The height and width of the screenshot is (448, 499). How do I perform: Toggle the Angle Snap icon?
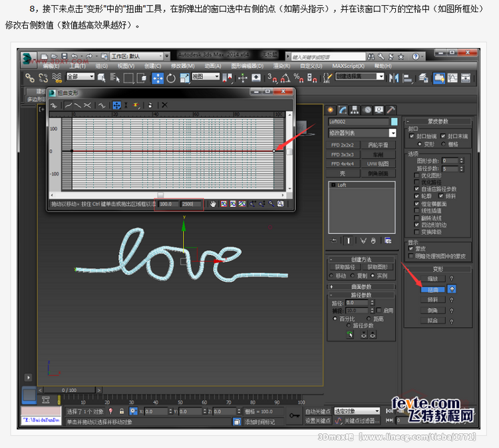pyautogui.click(x=285, y=78)
